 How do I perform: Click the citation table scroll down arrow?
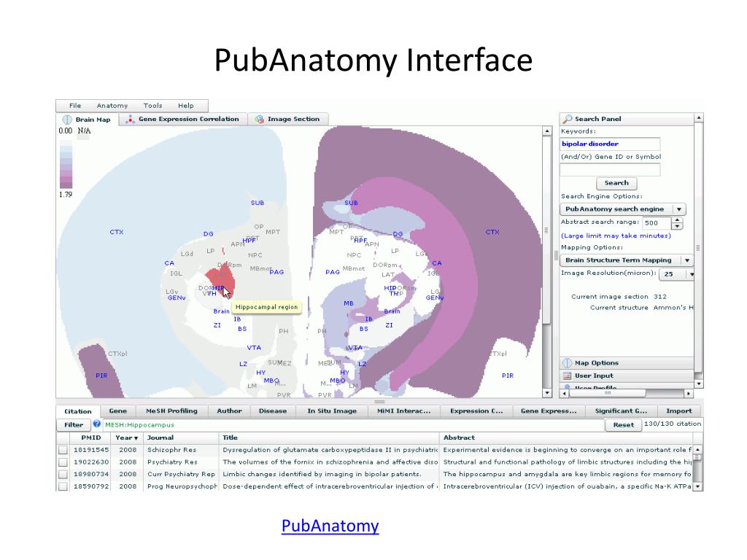click(x=697, y=486)
